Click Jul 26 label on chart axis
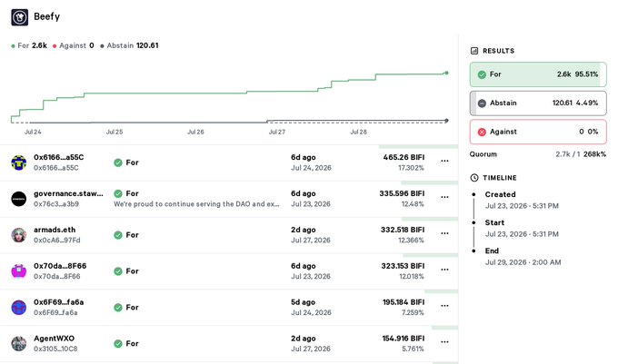This screenshot has height=364, width=618. click(x=195, y=132)
